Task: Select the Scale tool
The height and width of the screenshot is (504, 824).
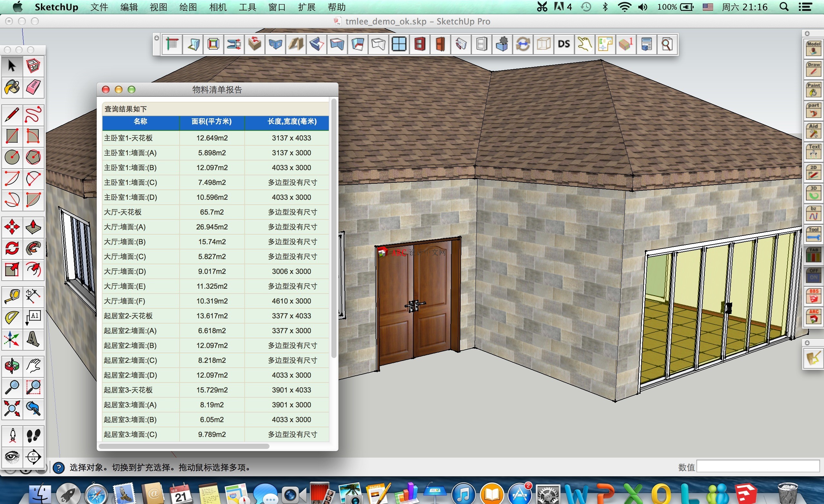Action: (12, 269)
